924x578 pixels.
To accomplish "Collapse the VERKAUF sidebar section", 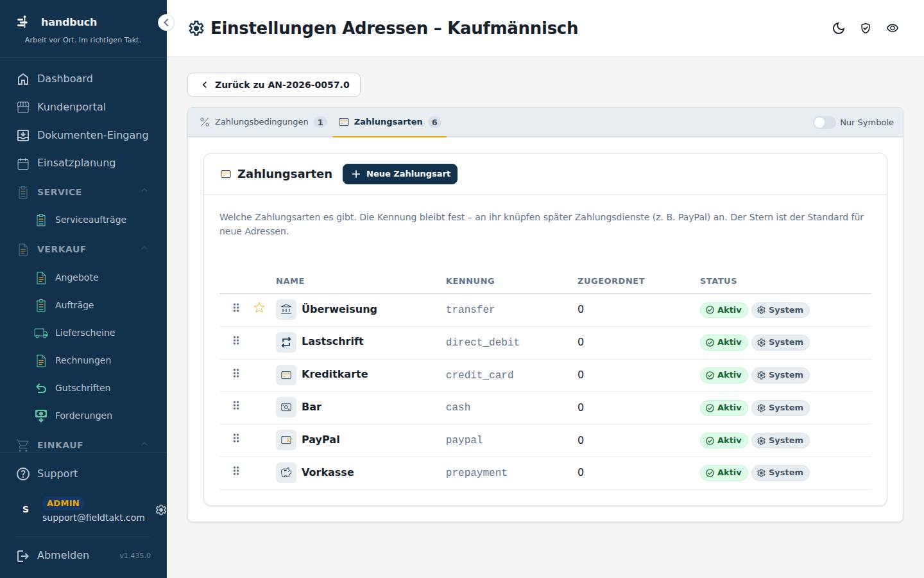I will [x=144, y=249].
